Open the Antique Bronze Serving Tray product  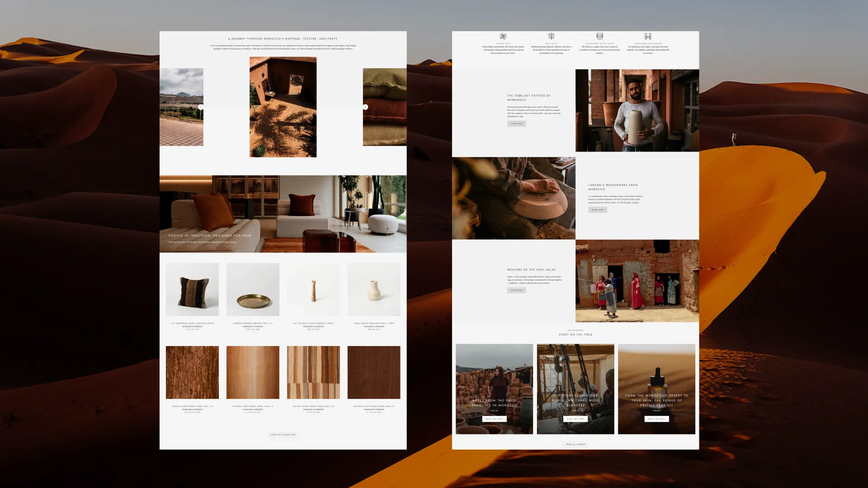coord(253,290)
